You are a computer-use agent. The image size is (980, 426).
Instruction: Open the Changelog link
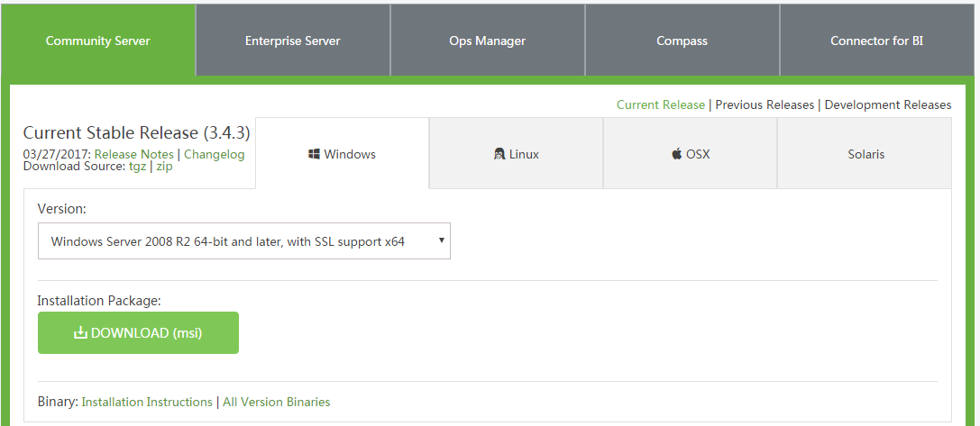(215, 154)
